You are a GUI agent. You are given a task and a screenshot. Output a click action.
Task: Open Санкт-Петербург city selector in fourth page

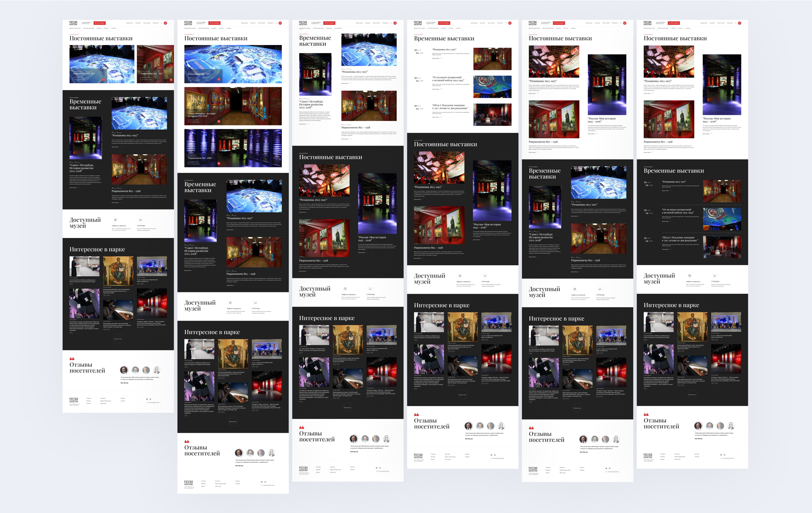[x=444, y=23]
